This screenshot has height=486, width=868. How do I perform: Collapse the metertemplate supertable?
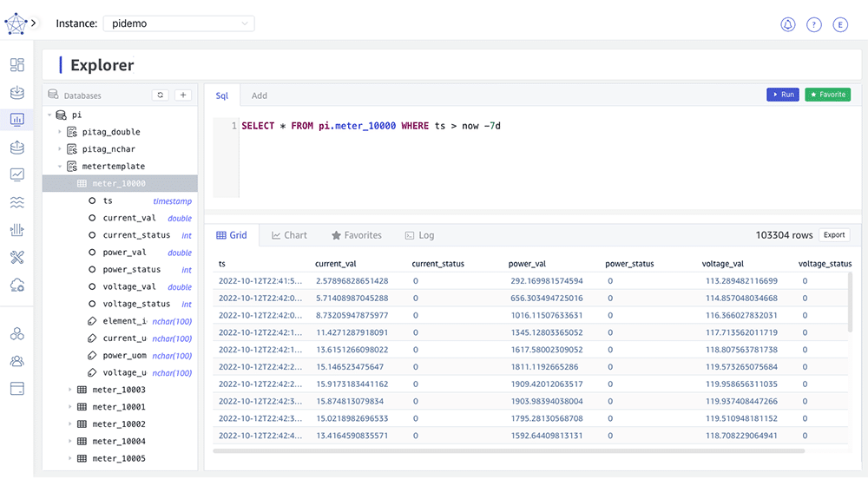point(60,166)
